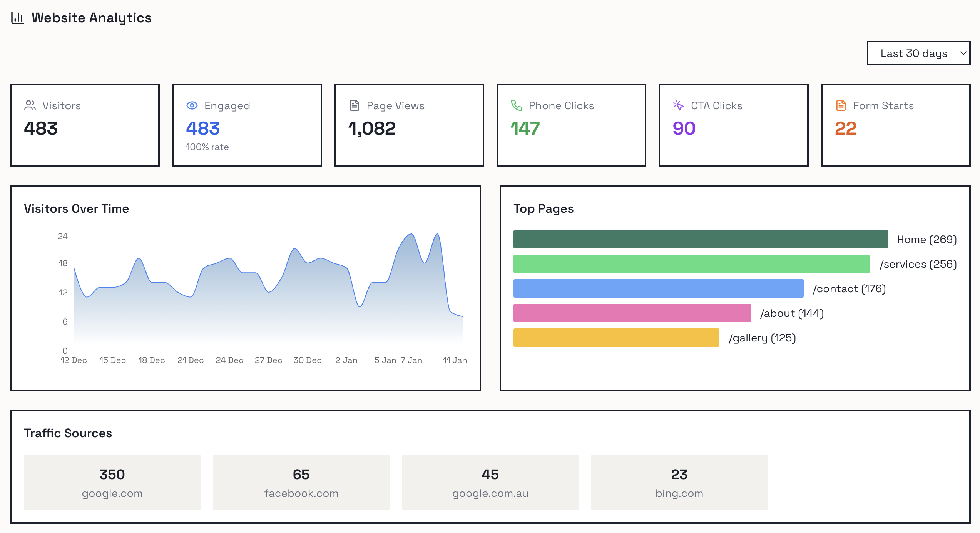Screen dimensions: 980x533
Task: Click the facebook.com traffic source tile
Action: click(301, 482)
